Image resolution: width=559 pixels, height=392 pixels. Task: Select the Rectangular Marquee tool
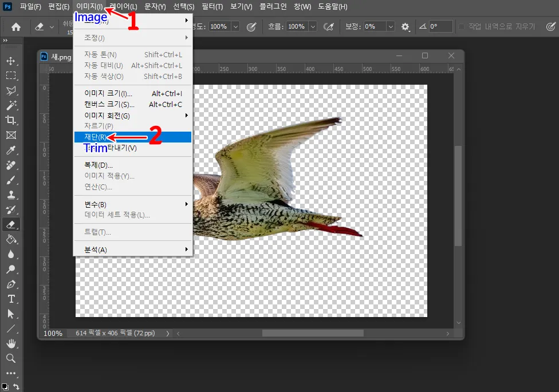pyautogui.click(x=11, y=76)
